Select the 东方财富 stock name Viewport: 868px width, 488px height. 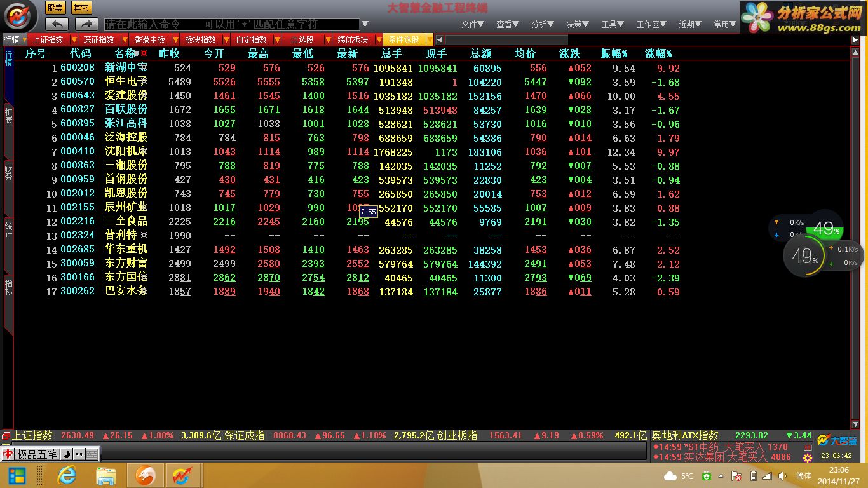tap(126, 264)
